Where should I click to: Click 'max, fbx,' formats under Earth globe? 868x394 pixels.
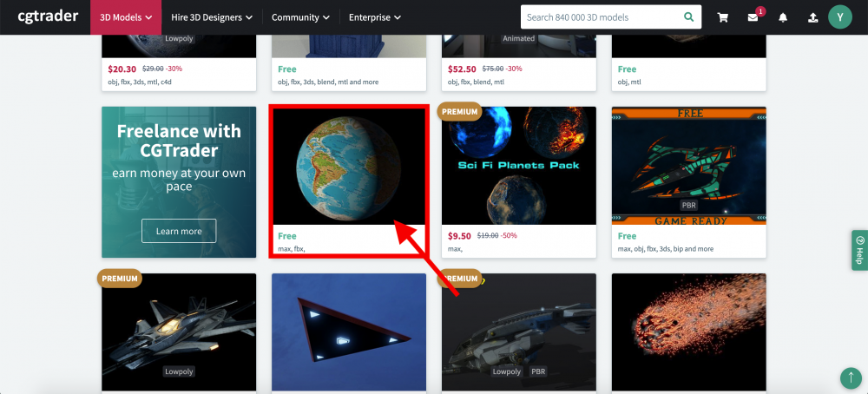click(292, 249)
